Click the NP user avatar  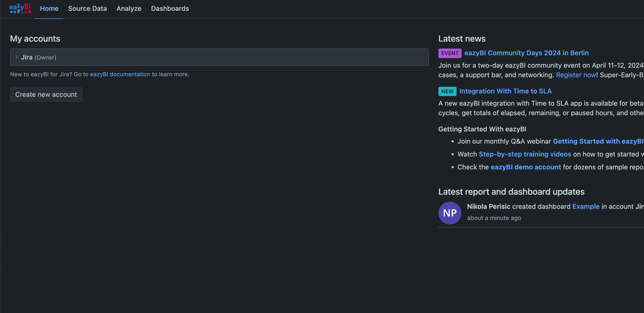tap(450, 213)
